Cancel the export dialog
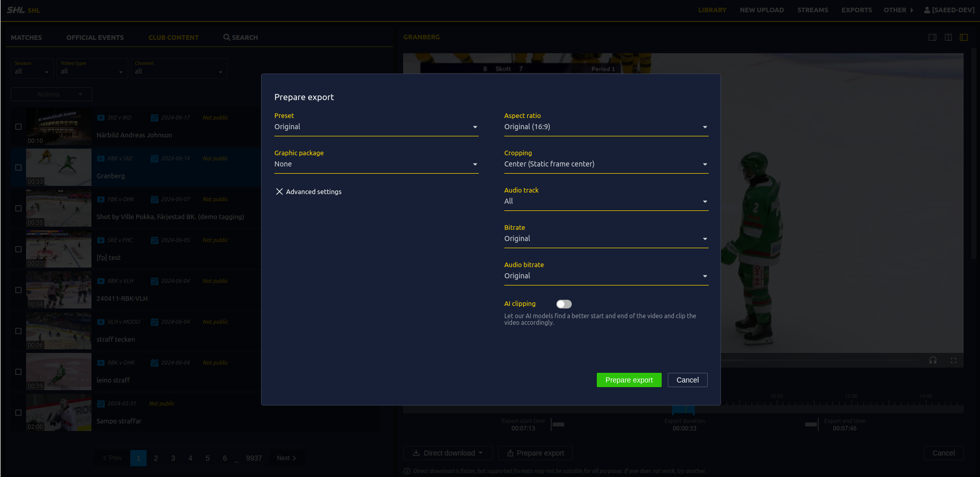 [687, 379]
